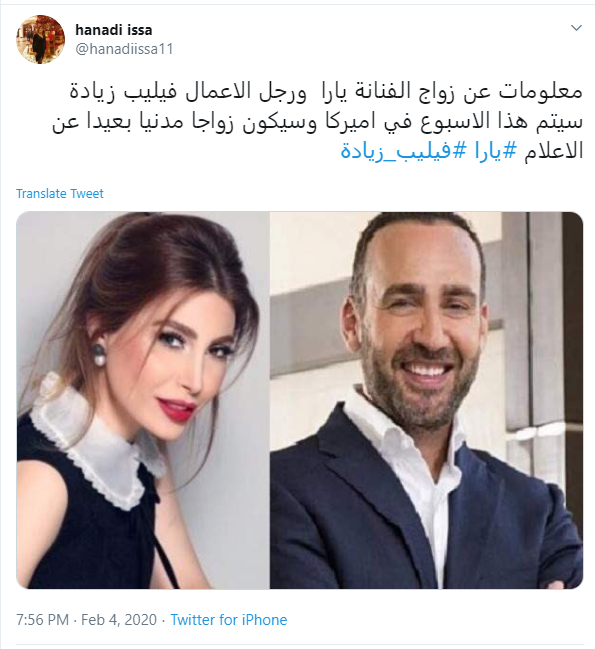Open the #يارا hashtag
Viewport: 595px width, 649px height.
point(488,150)
